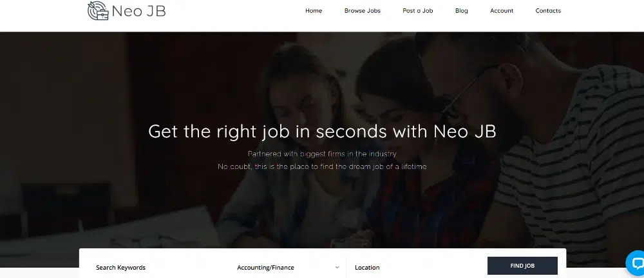Open the Accounting/Finance category dropdown
The width and height of the screenshot is (644, 278).
(x=288, y=267)
